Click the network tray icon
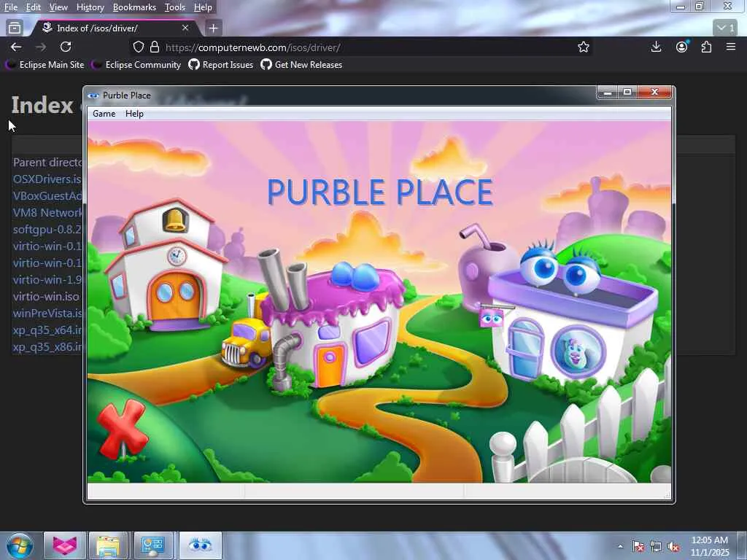747x560 pixels. click(656, 547)
